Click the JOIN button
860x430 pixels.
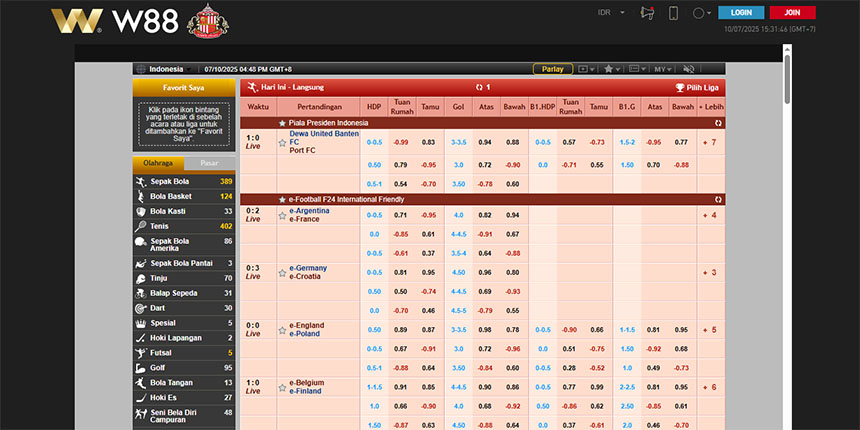(793, 13)
